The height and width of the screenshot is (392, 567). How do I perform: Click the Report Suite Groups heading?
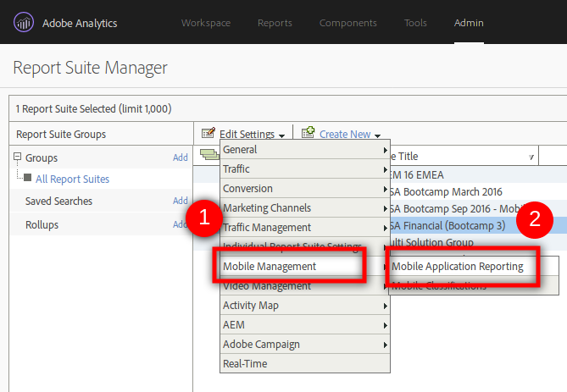61,135
